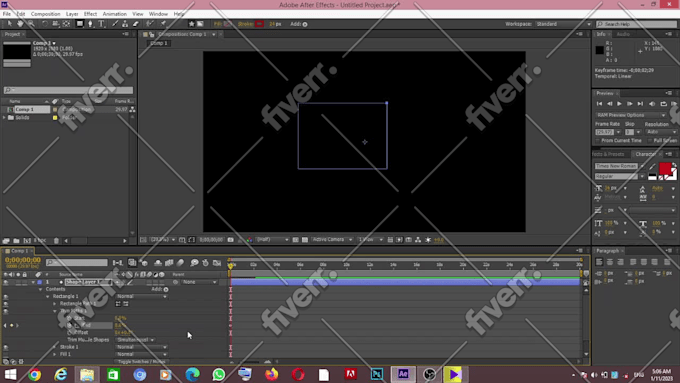
Task: Toggle transparency grid in composition viewer
Action: pyautogui.click(x=305, y=239)
